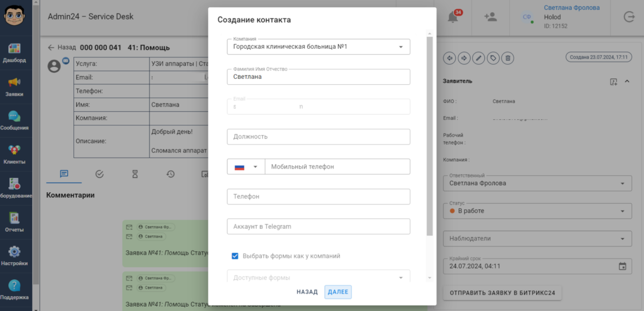Click the add user icon in header
The width and height of the screenshot is (644, 311).
coord(490,17)
